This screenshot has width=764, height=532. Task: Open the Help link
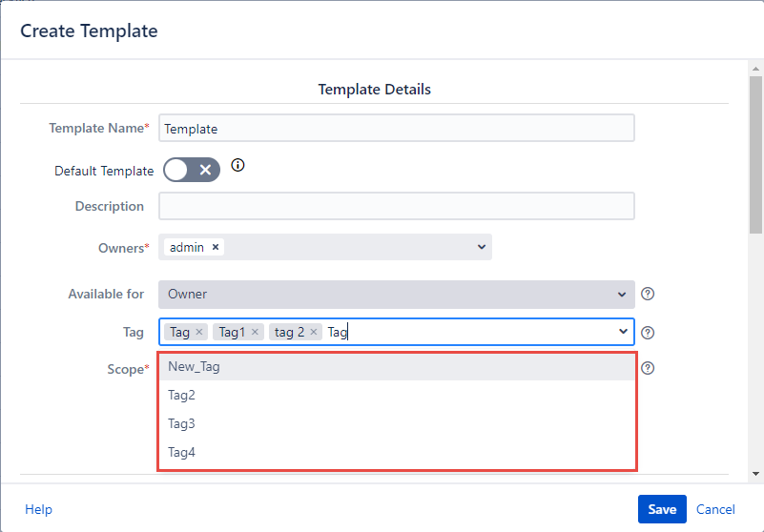(38, 509)
